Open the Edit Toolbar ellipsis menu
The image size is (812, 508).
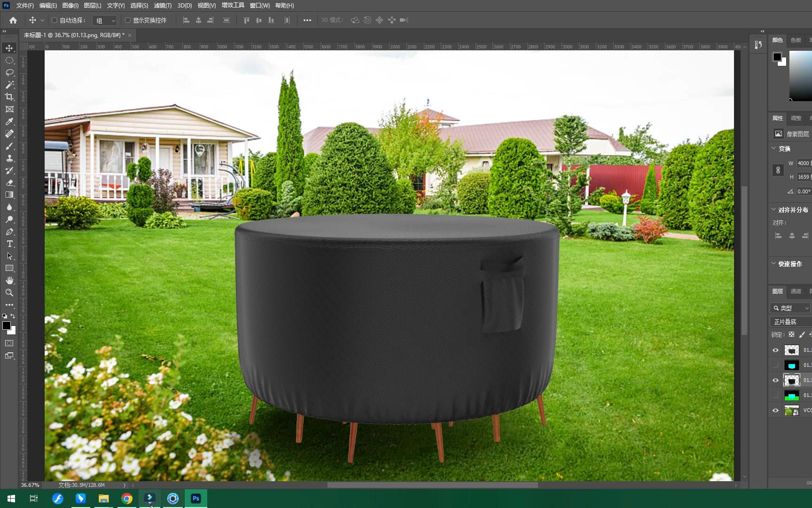pos(9,305)
